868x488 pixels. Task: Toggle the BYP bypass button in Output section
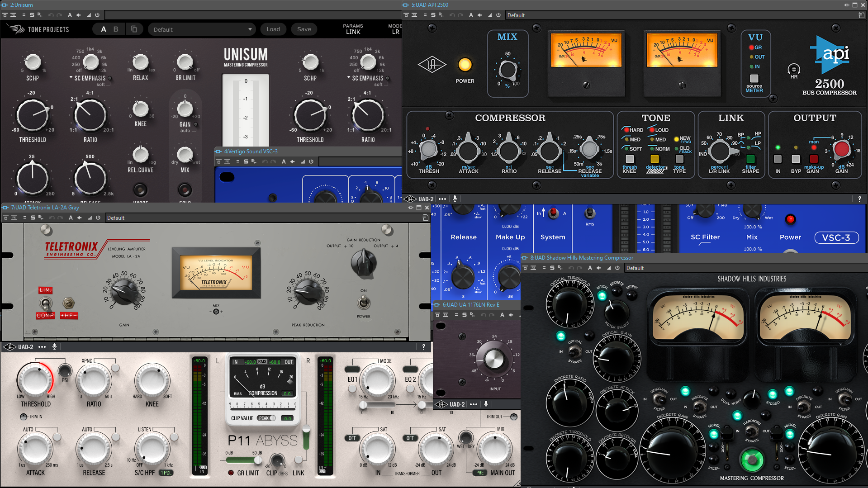coord(796,159)
